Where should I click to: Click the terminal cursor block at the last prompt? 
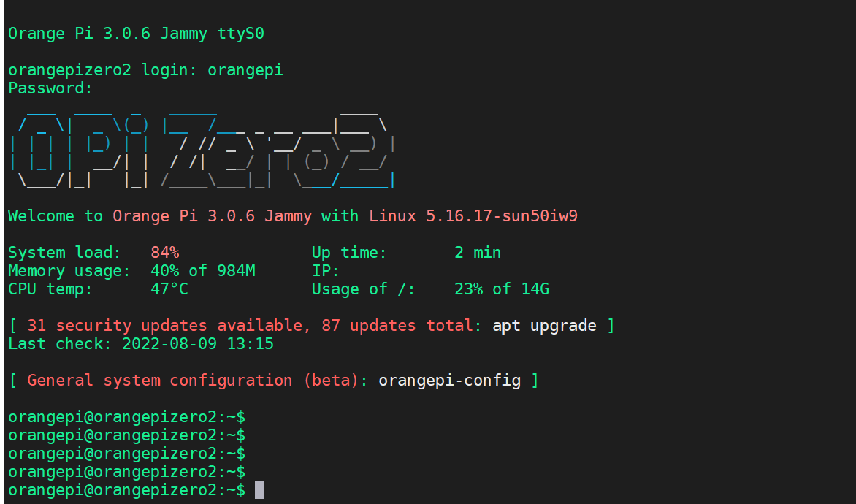pos(260,490)
